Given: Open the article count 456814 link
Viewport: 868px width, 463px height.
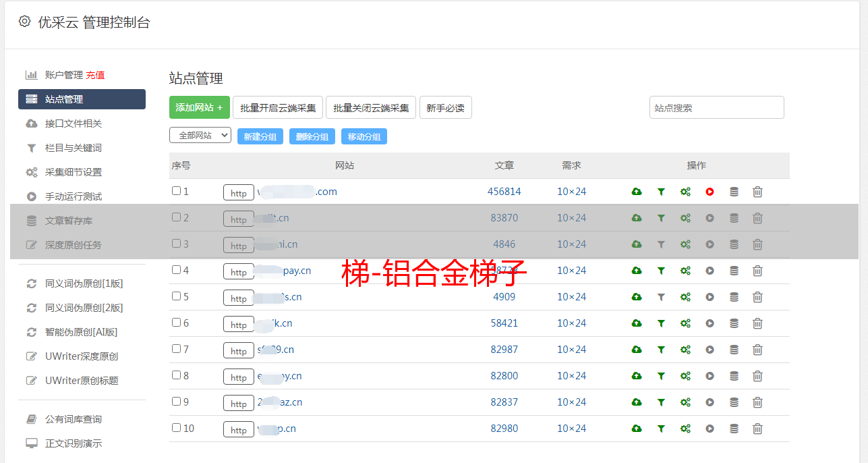Looking at the screenshot, I should 504,192.
